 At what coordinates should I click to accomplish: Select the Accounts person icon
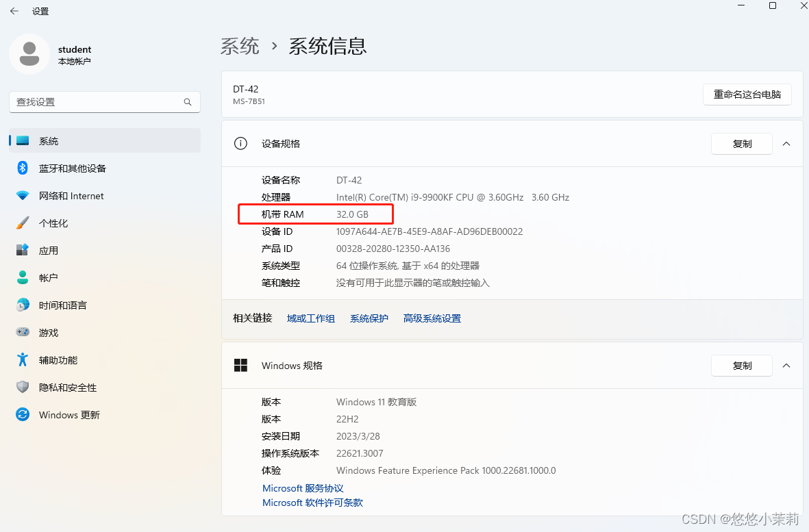tap(23, 277)
